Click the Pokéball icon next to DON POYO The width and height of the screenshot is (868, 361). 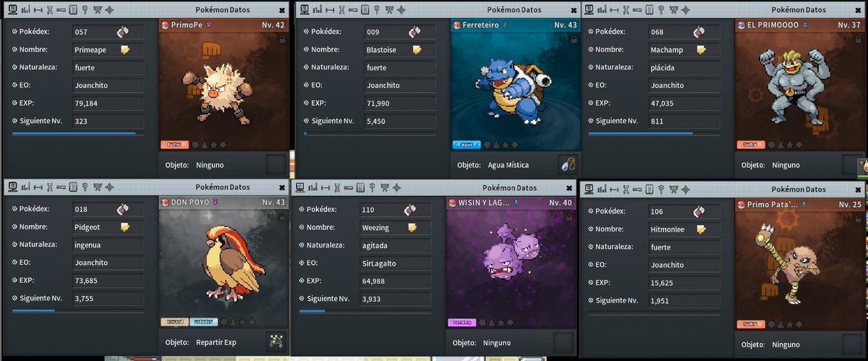[164, 203]
